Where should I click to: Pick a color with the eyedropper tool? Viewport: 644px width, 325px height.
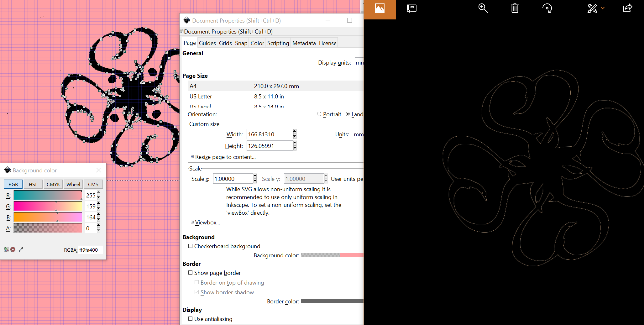point(21,249)
